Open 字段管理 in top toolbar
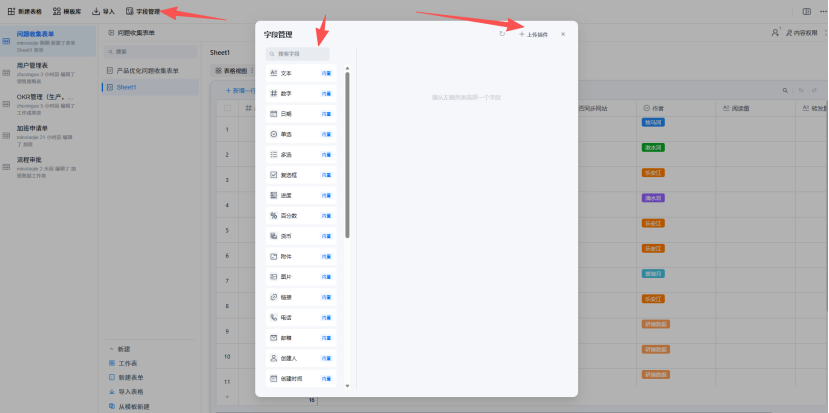 (143, 11)
